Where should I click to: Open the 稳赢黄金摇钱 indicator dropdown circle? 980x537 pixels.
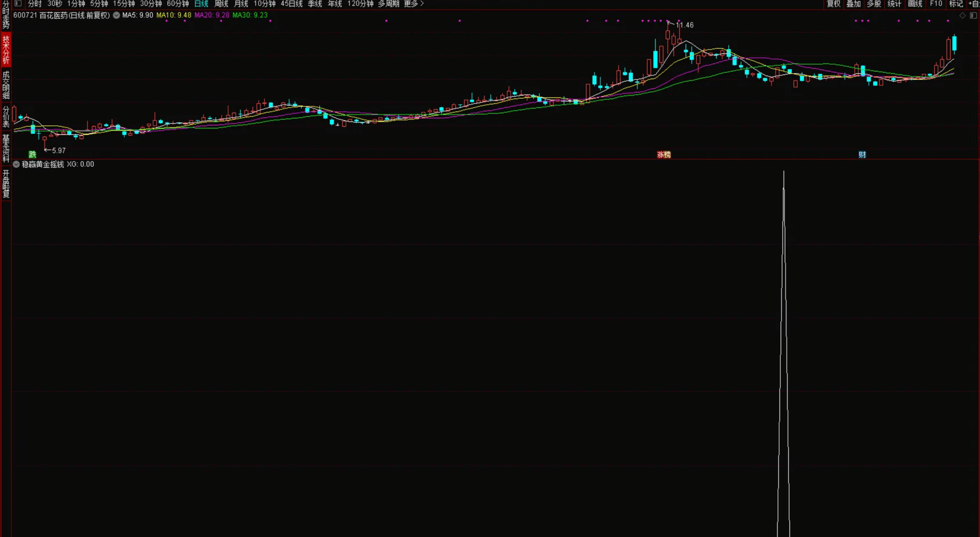[16, 164]
